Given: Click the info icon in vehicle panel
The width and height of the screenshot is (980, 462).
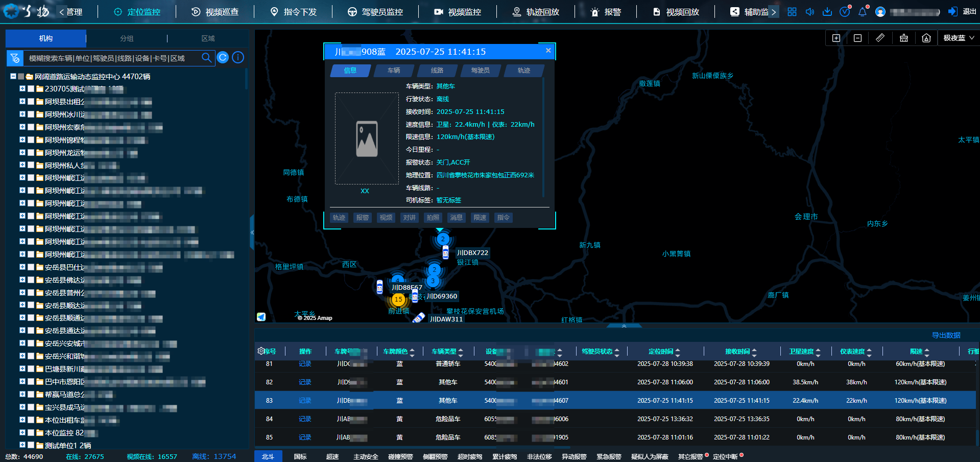Looking at the screenshot, I should click(x=238, y=58).
